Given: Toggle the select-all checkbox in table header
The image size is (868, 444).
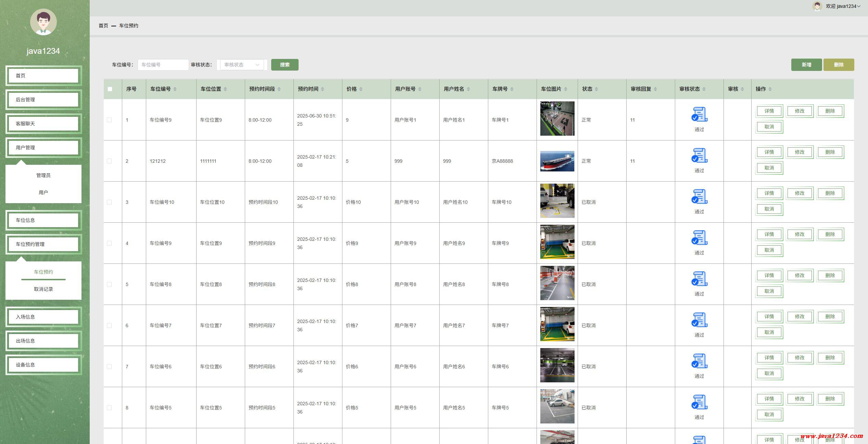Looking at the screenshot, I should click(x=110, y=89).
